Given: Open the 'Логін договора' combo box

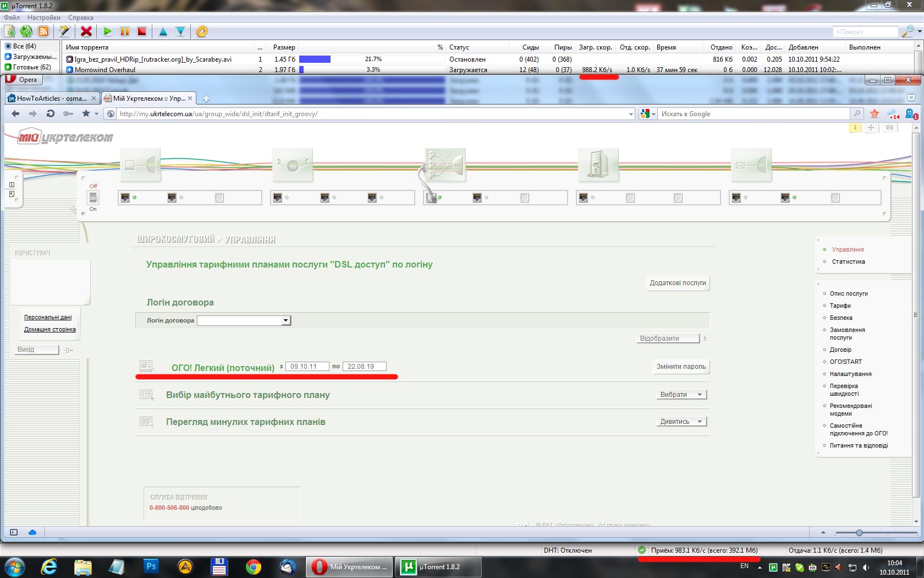Looking at the screenshot, I should point(244,320).
